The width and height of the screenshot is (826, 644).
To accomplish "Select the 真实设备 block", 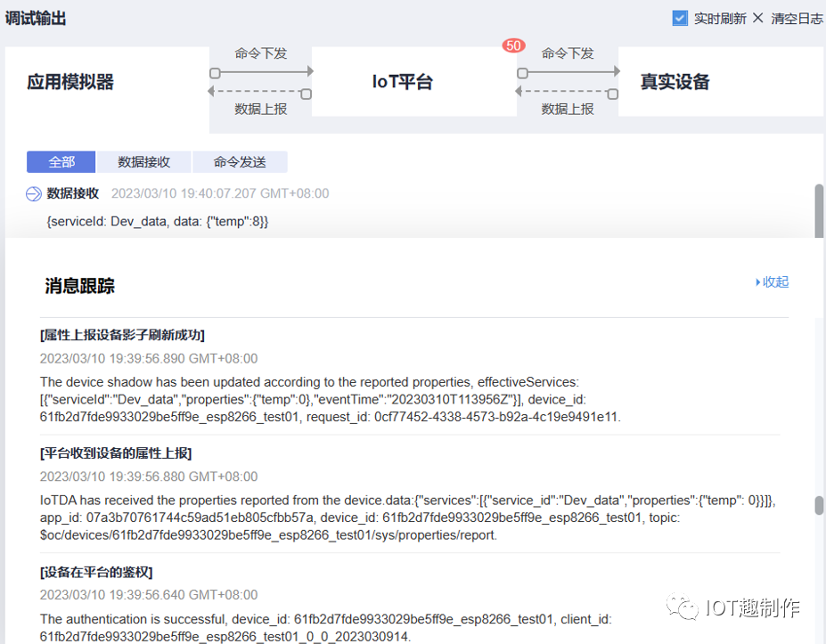I will [675, 82].
